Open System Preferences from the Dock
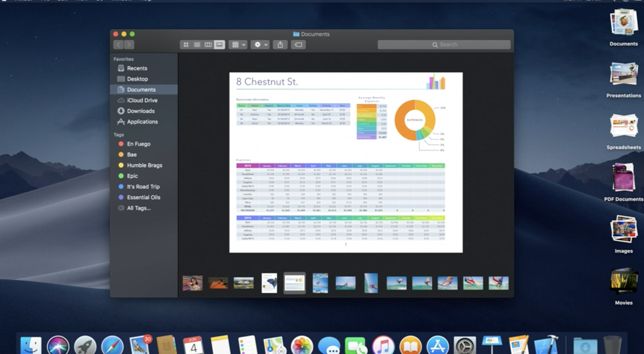Screen dimensions: 644x354 point(465,346)
